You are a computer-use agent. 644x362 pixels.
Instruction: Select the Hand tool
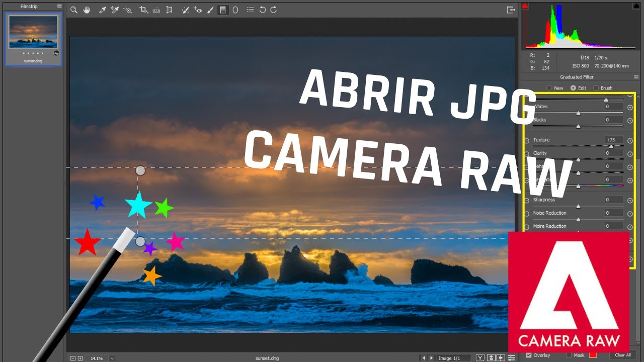point(87,10)
